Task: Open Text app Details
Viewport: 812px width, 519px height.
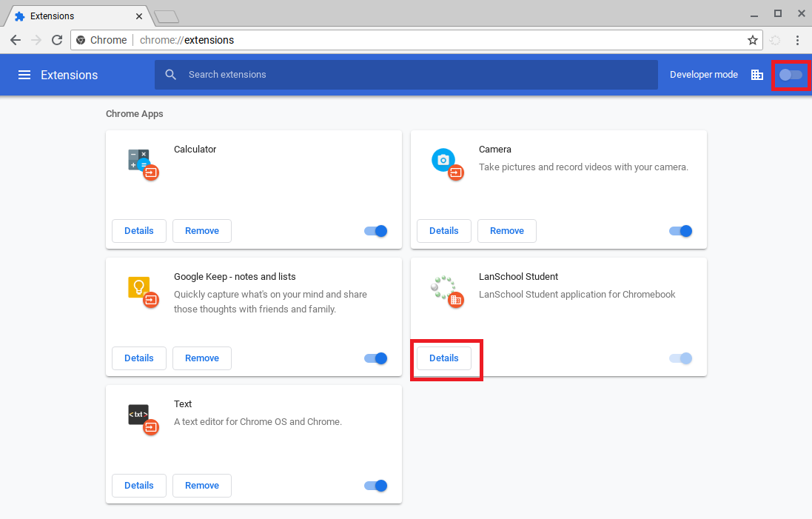Action: point(138,486)
